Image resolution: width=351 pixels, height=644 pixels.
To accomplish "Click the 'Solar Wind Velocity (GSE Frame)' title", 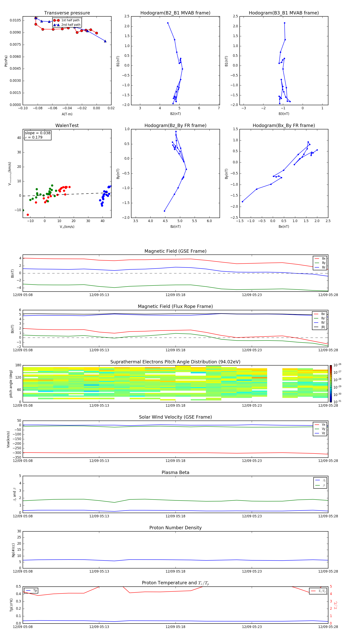I will coord(175,417).
